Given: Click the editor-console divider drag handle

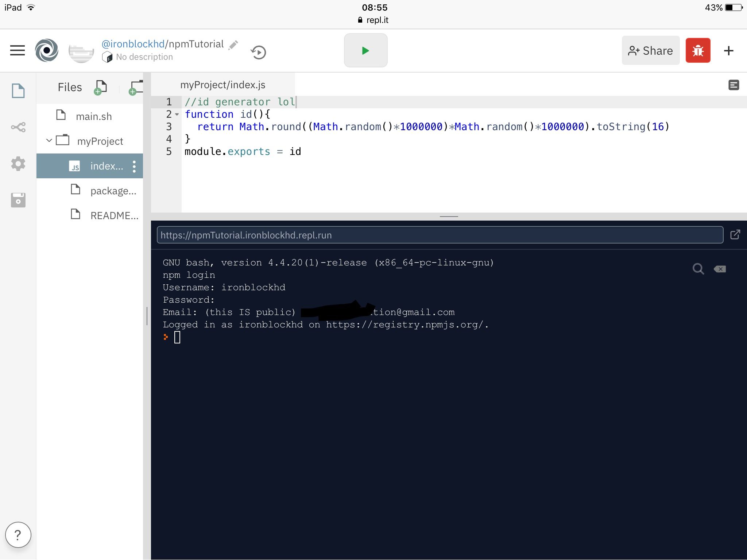Looking at the screenshot, I should pos(449,217).
